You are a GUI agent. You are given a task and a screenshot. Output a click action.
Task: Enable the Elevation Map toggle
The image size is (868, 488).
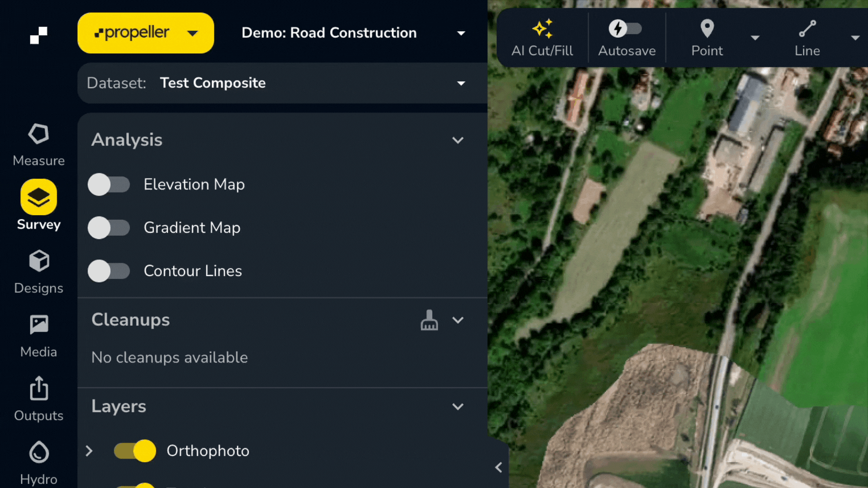coord(108,184)
